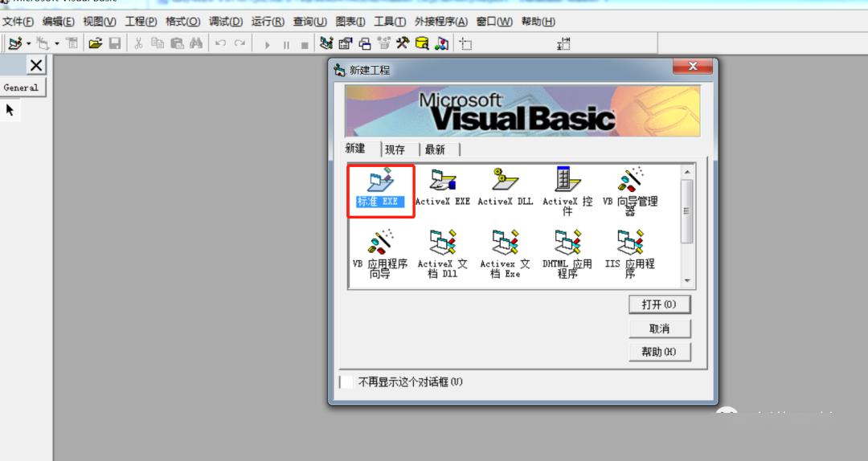Screen dimensions: 868x461
Task: Choose the ActiveX EXE project icon
Action: 443,188
